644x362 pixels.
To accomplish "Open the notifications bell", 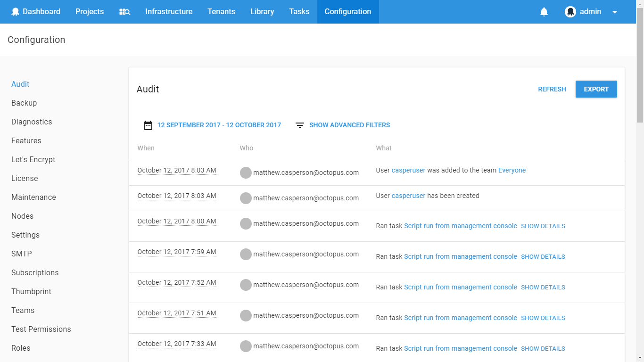I will click(544, 11).
